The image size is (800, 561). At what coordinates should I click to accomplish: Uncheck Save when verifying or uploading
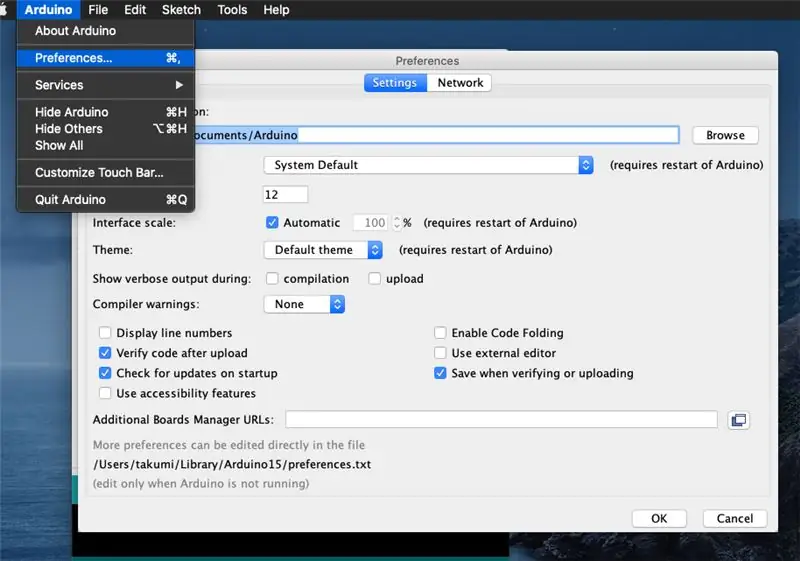pyautogui.click(x=440, y=373)
